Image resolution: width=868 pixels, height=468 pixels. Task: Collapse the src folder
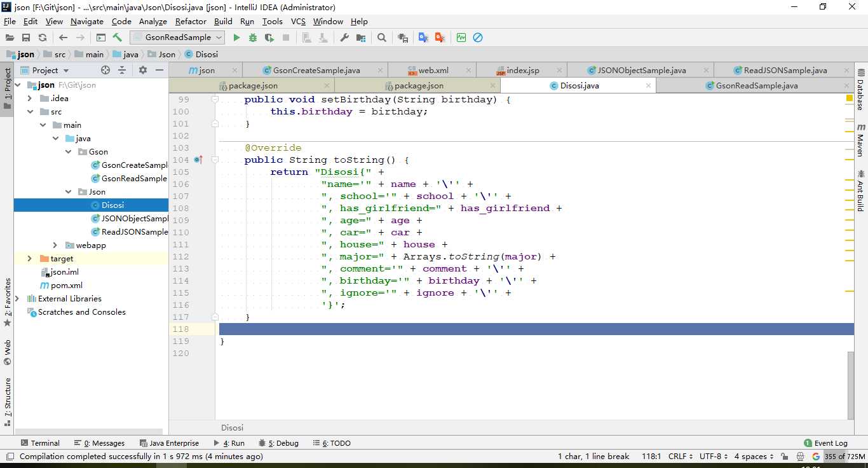click(30, 111)
